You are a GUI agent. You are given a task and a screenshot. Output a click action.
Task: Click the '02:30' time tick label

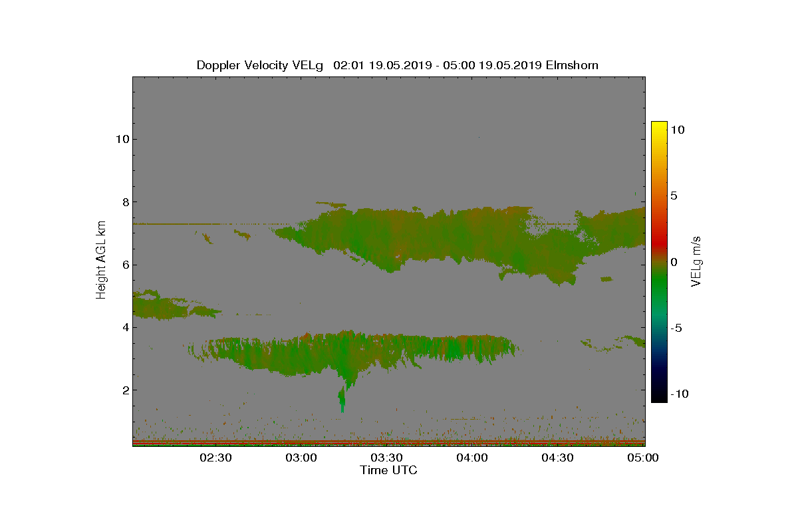pos(215,458)
